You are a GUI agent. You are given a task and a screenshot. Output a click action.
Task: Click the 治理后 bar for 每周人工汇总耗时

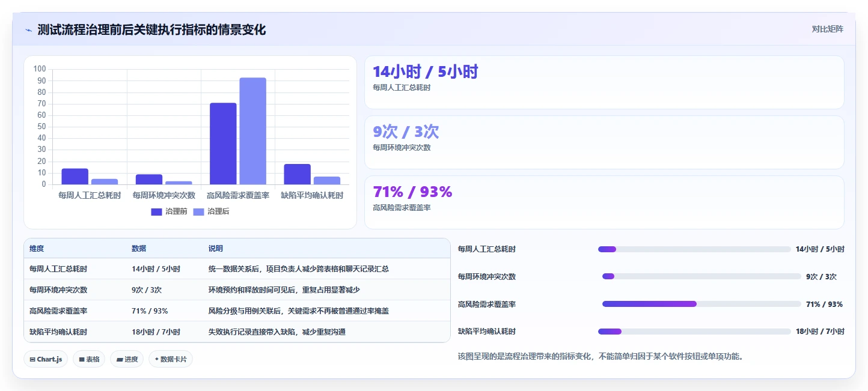[x=105, y=182]
